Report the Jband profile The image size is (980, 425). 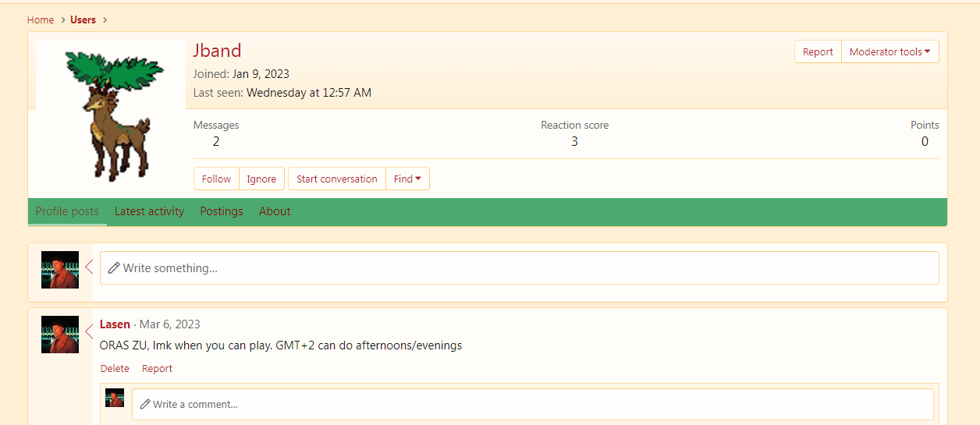click(818, 51)
